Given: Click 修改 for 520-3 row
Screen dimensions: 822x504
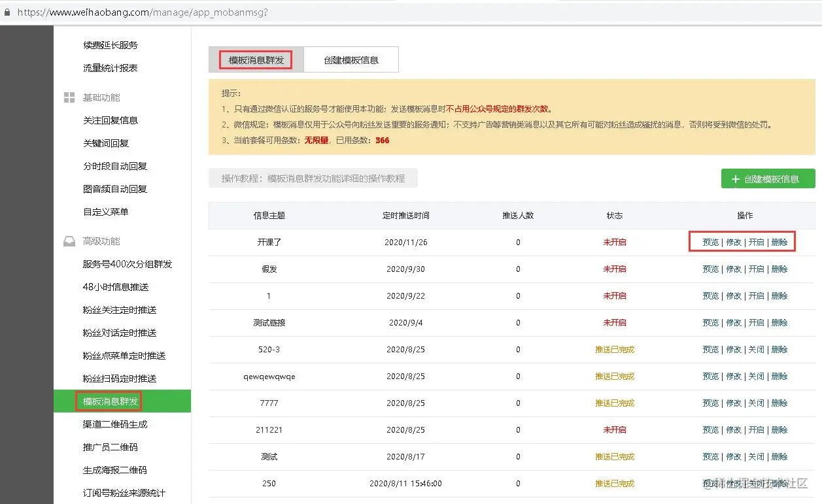Looking at the screenshot, I should [x=734, y=349].
